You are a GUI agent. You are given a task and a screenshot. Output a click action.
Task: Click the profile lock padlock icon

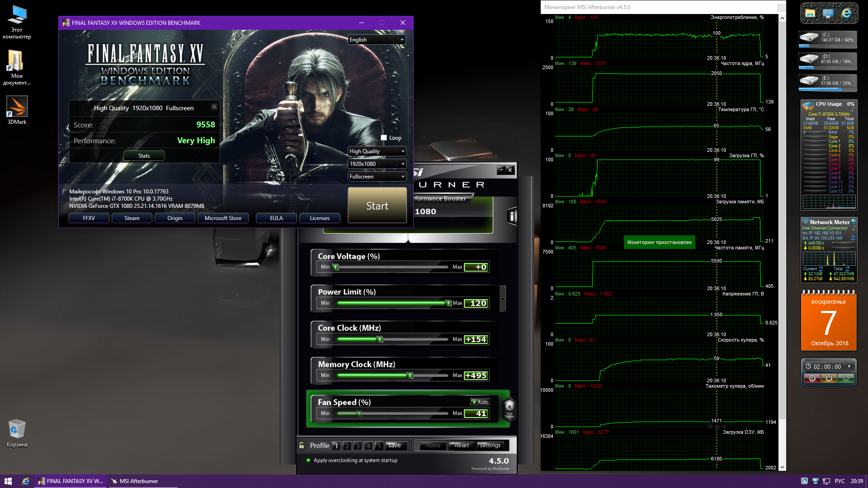(302, 446)
